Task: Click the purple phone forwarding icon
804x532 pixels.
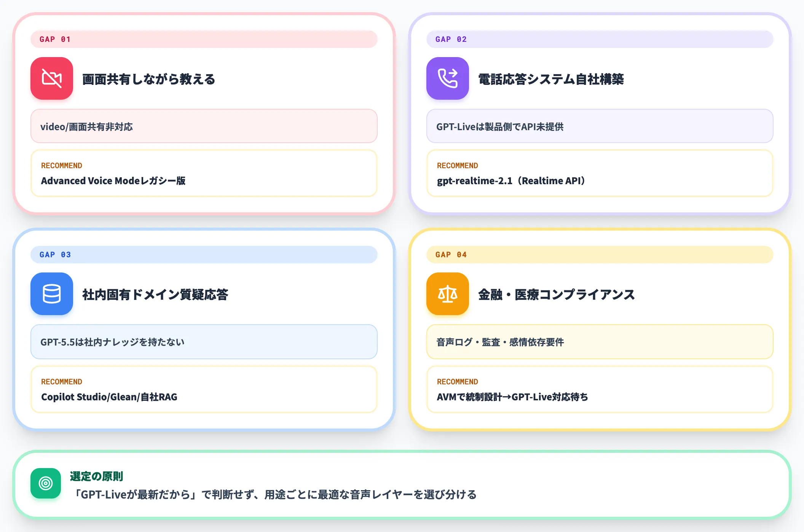Action: click(448, 78)
